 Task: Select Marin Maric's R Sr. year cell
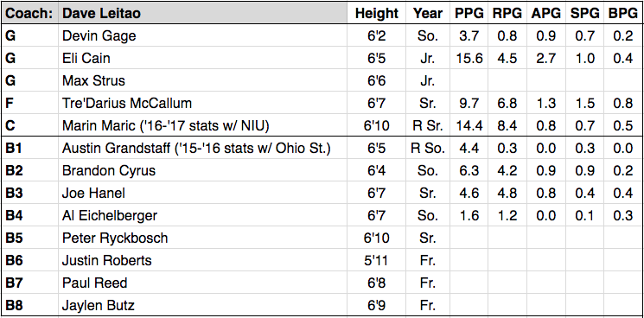click(428, 125)
